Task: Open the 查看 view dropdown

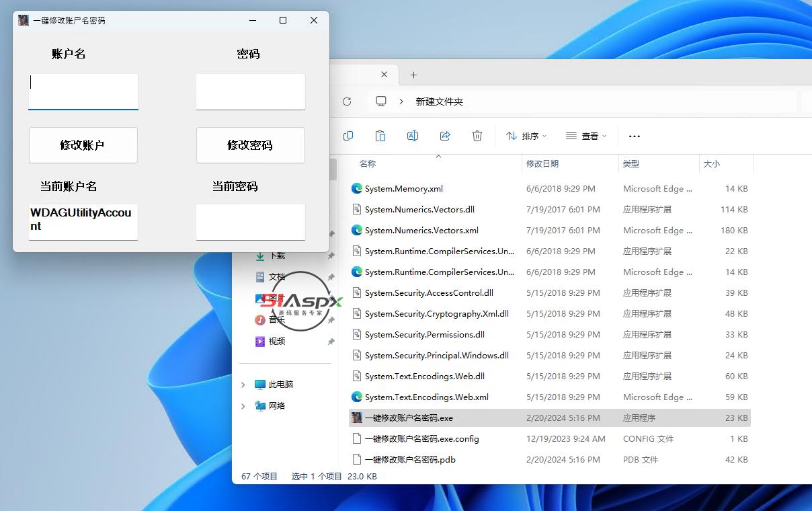Action: click(x=586, y=136)
